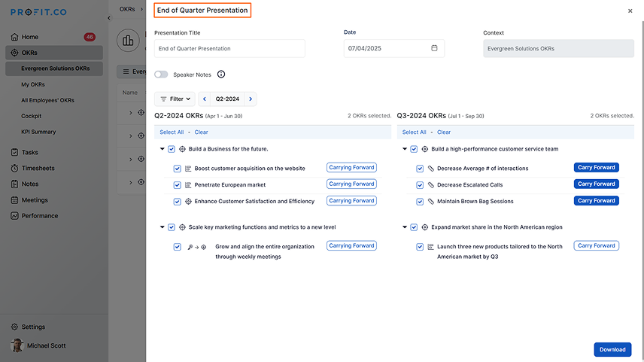Uncheck 'Build a high-performance customer service team'

[414, 149]
